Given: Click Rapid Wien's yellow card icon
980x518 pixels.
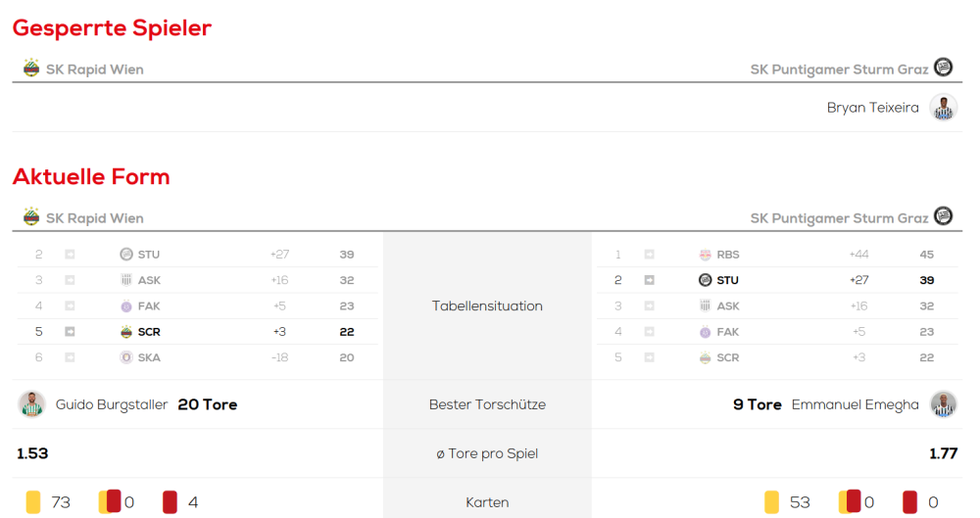Looking at the screenshot, I should click(x=33, y=502).
